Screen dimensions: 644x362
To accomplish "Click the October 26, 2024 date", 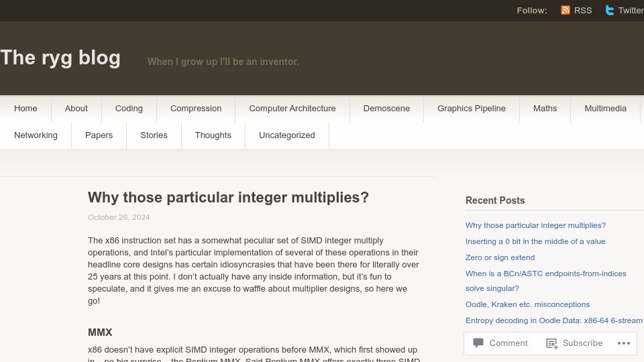I will pos(119,217).
